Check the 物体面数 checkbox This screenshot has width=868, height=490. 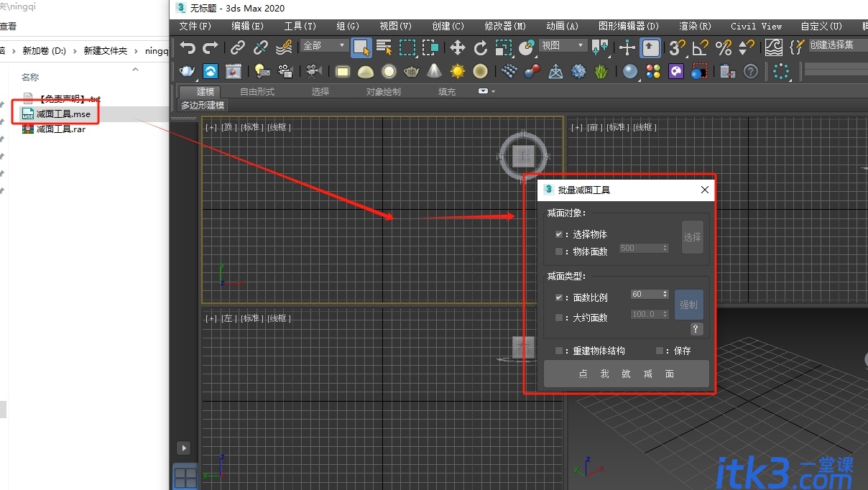click(559, 251)
